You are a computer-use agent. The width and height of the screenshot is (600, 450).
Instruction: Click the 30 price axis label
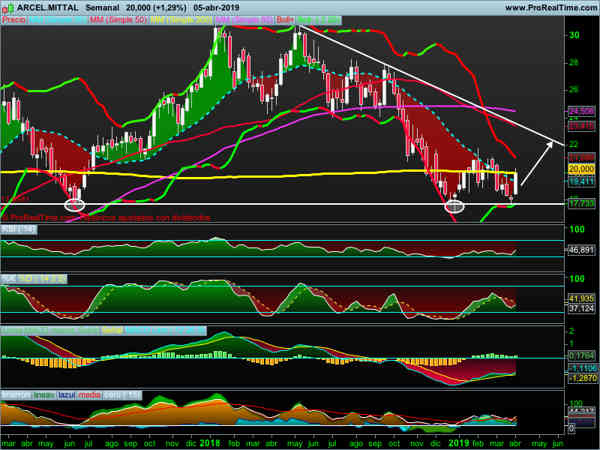coord(574,35)
